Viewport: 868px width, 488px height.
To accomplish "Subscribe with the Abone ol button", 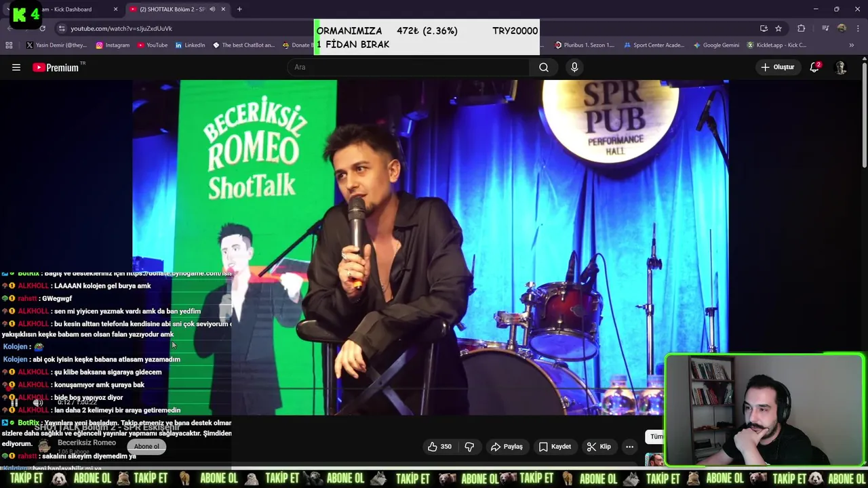I will click(x=146, y=447).
